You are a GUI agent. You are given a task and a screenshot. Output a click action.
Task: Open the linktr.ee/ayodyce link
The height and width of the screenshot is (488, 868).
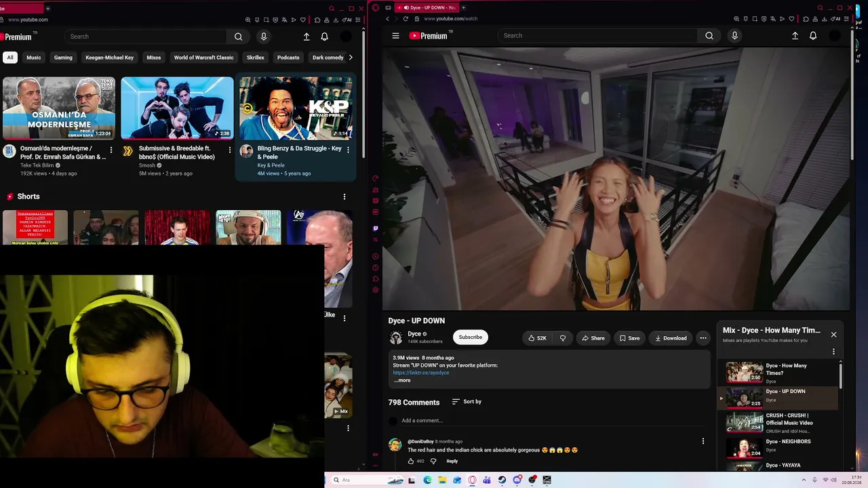click(421, 373)
